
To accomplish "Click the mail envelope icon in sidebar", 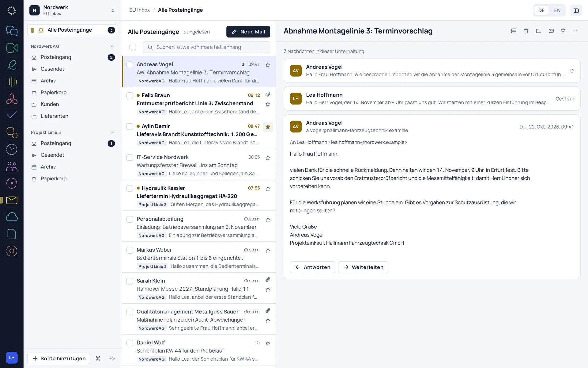I will point(12,200).
